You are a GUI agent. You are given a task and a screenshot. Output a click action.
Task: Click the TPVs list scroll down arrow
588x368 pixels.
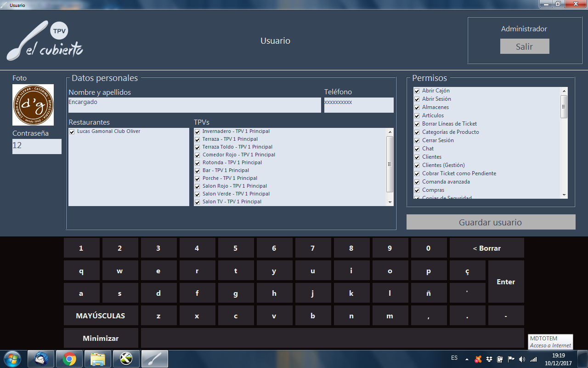pos(390,202)
